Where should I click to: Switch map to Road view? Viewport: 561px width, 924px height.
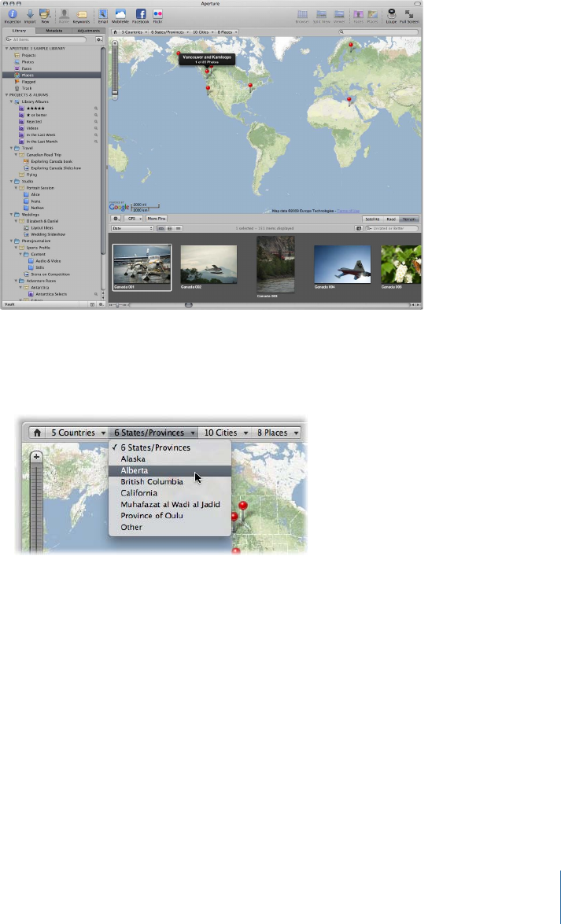click(390, 219)
